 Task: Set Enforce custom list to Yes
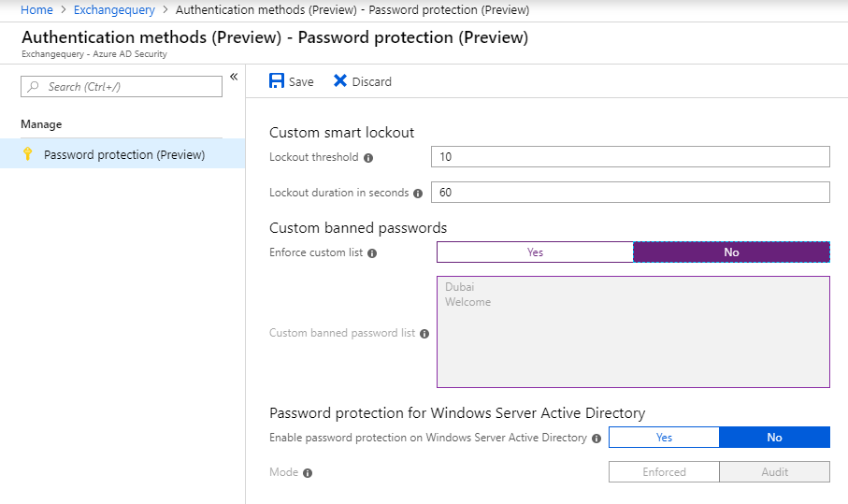pyautogui.click(x=535, y=252)
